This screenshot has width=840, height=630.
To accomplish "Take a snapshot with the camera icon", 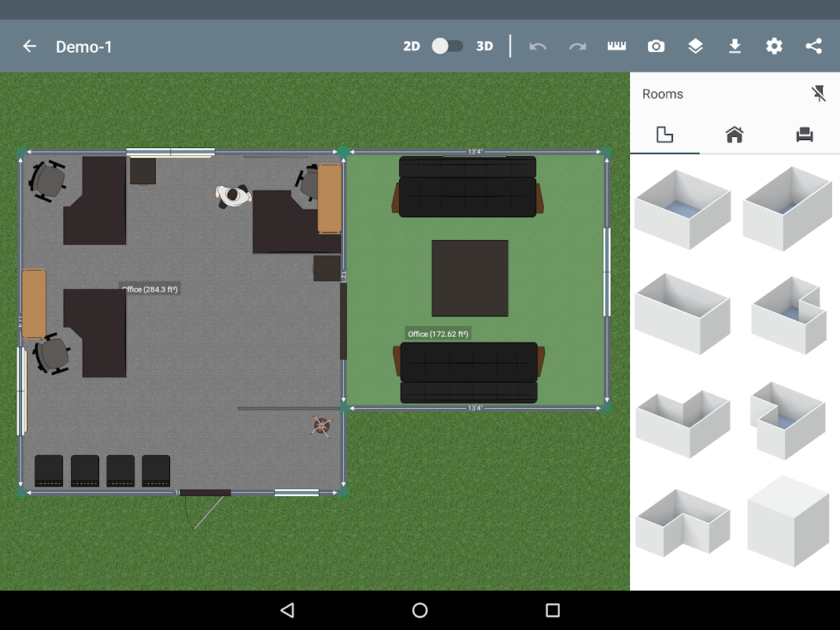I will (x=657, y=46).
